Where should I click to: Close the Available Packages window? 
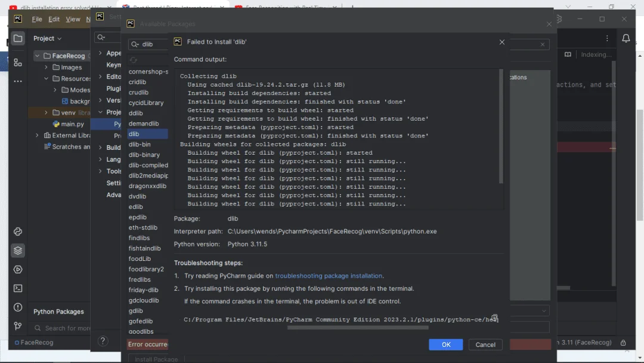(549, 24)
